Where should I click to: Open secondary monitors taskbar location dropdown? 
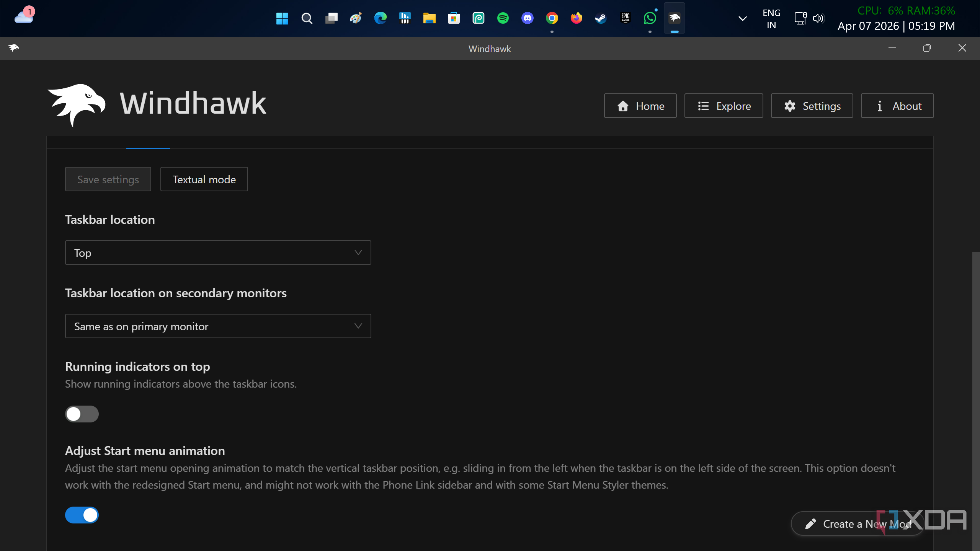(218, 326)
